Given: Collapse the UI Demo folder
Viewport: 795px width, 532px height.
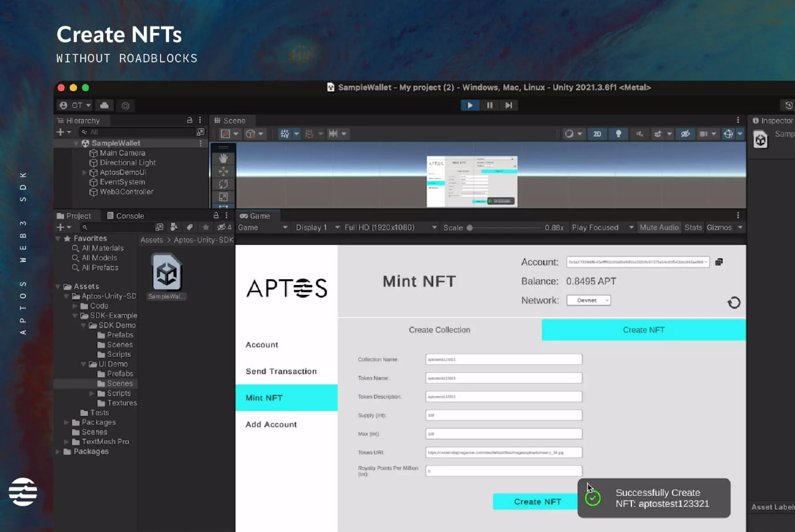Looking at the screenshot, I should pos(84,364).
